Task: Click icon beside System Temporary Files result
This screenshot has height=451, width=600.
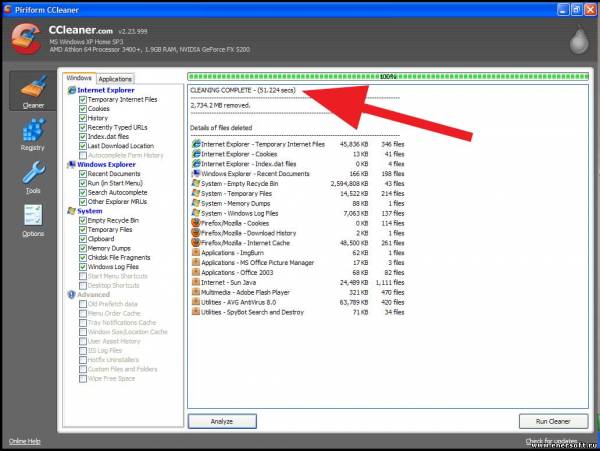Action: [x=196, y=194]
